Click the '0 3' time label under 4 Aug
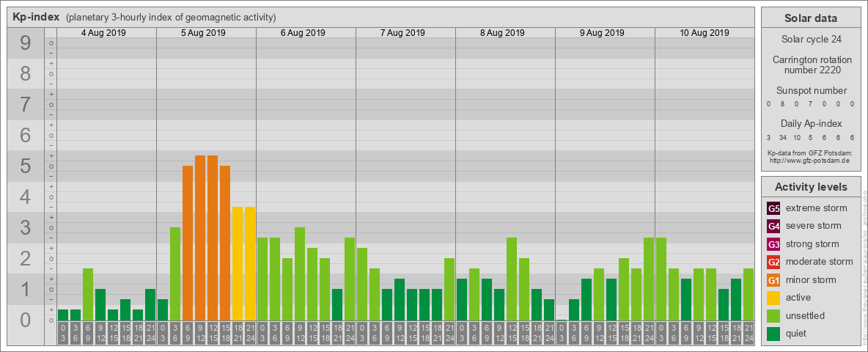The width and height of the screenshot is (868, 352). pyautogui.click(x=63, y=334)
